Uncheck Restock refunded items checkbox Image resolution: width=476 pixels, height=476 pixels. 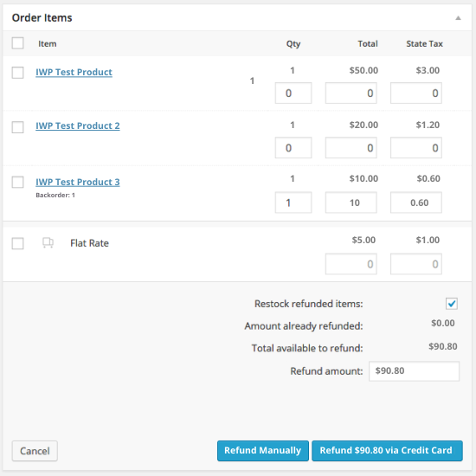click(x=452, y=304)
